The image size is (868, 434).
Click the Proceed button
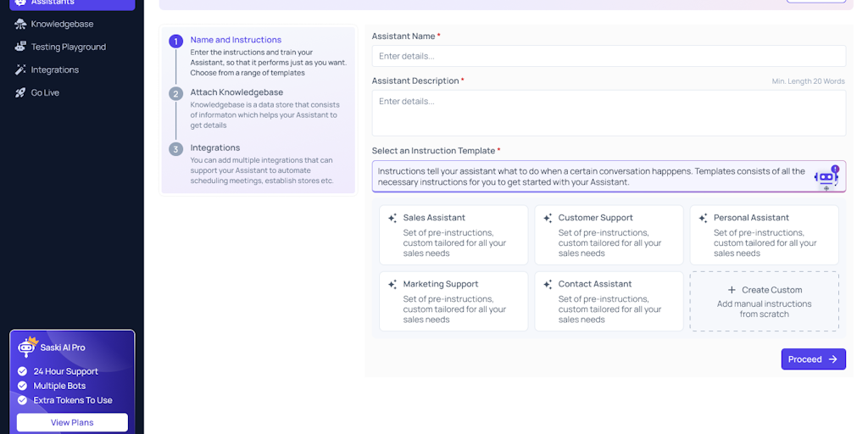[x=813, y=359]
